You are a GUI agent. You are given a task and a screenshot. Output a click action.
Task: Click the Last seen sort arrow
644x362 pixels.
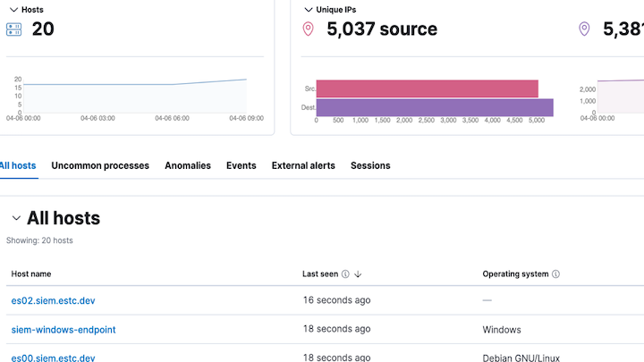(x=358, y=274)
